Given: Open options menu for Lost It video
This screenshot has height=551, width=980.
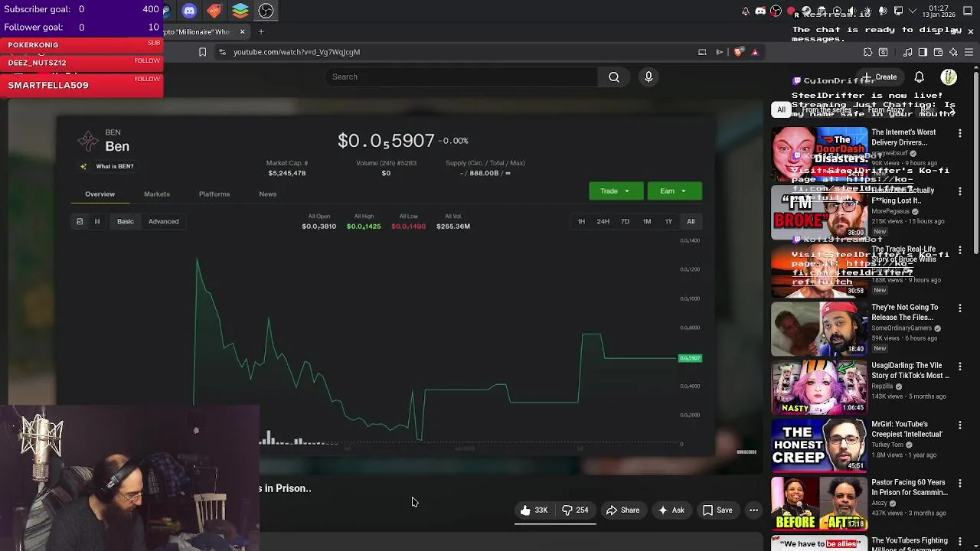Looking at the screenshot, I should (959, 191).
